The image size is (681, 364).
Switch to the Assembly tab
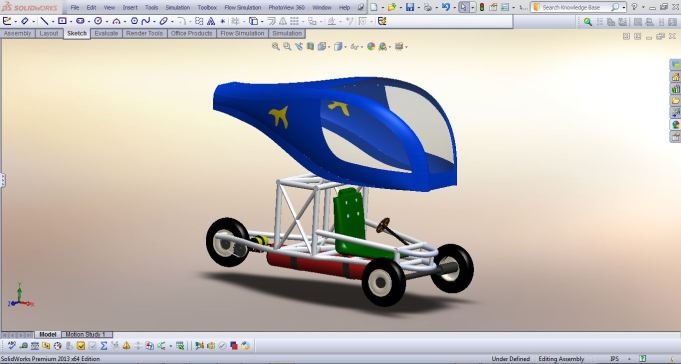tap(17, 33)
